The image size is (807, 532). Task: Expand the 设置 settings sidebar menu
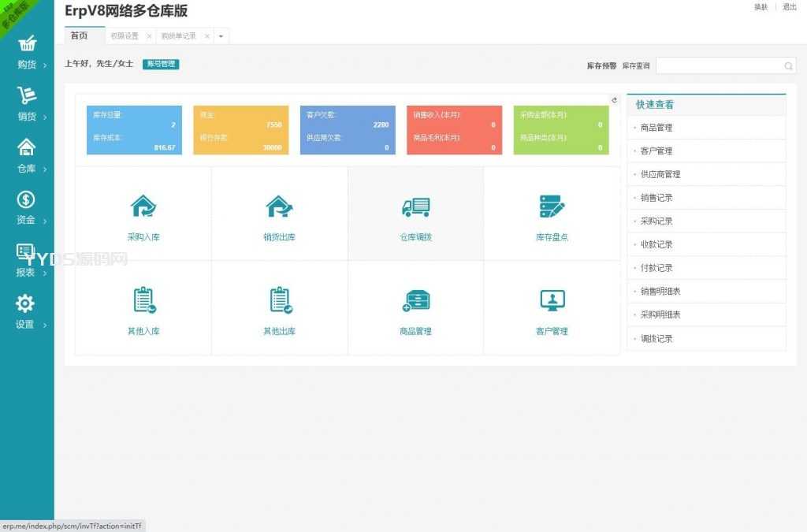click(x=26, y=312)
